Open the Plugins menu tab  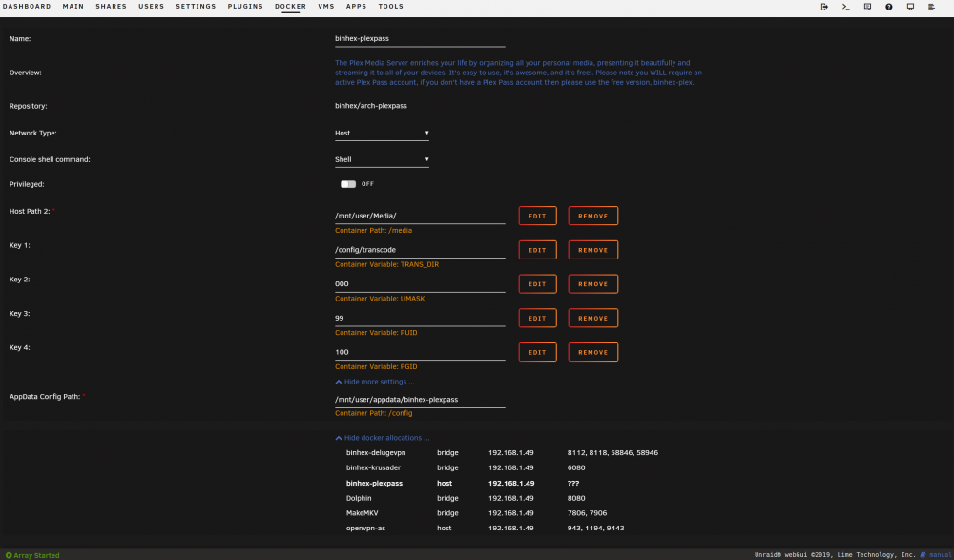[x=245, y=6]
